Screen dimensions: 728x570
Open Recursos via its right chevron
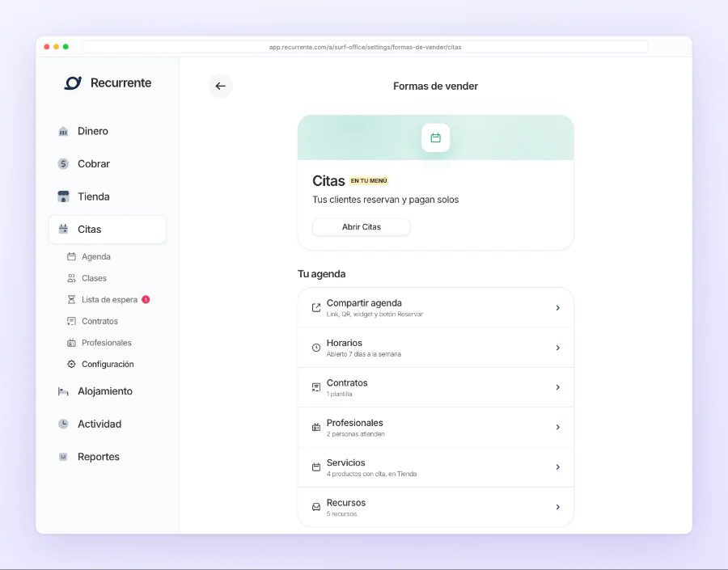click(x=557, y=507)
